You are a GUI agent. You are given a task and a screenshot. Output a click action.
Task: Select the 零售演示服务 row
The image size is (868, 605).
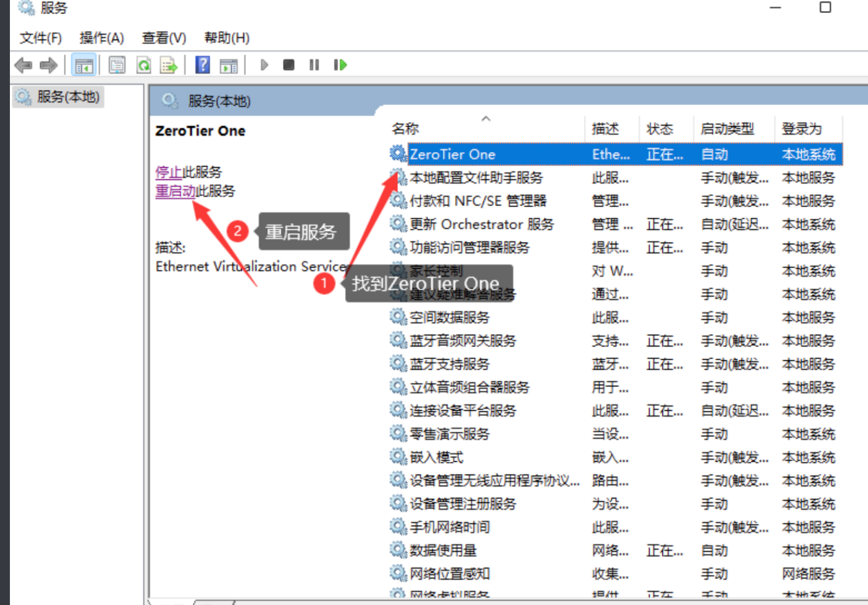(x=615, y=434)
